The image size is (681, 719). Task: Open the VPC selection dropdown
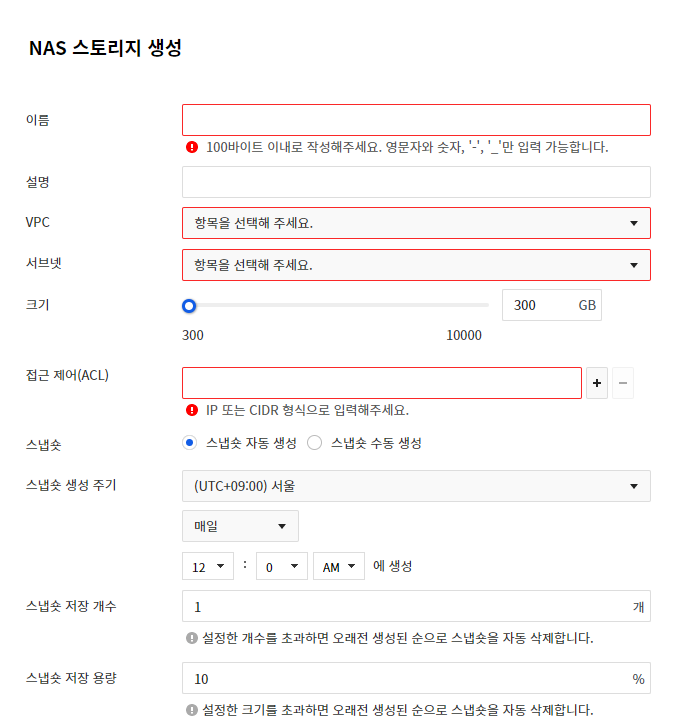[x=416, y=223]
